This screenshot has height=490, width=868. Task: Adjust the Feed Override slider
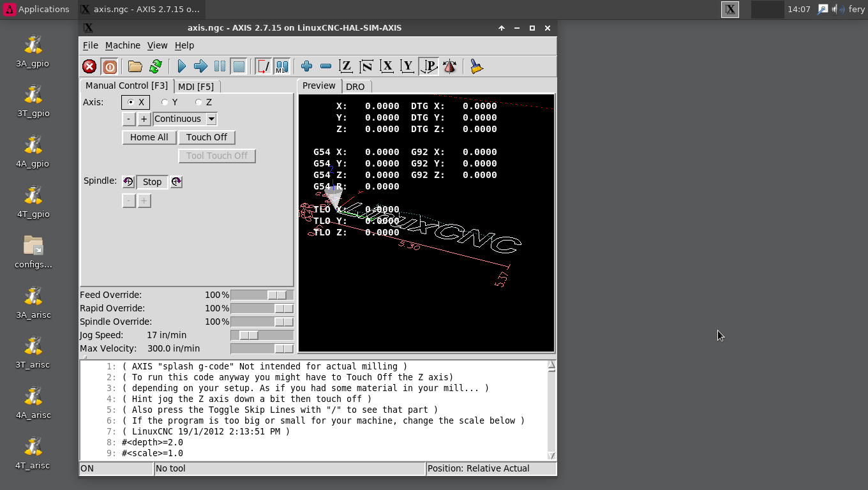[x=262, y=295]
